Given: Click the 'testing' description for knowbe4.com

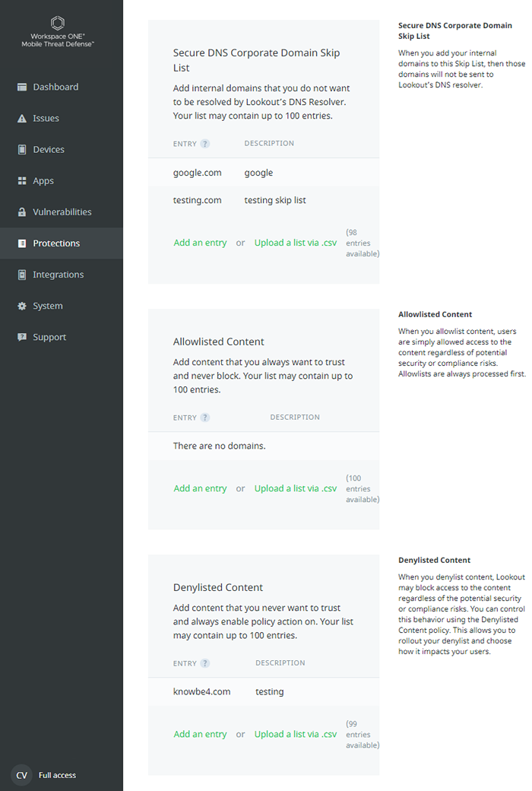Looking at the screenshot, I should pyautogui.click(x=269, y=691).
